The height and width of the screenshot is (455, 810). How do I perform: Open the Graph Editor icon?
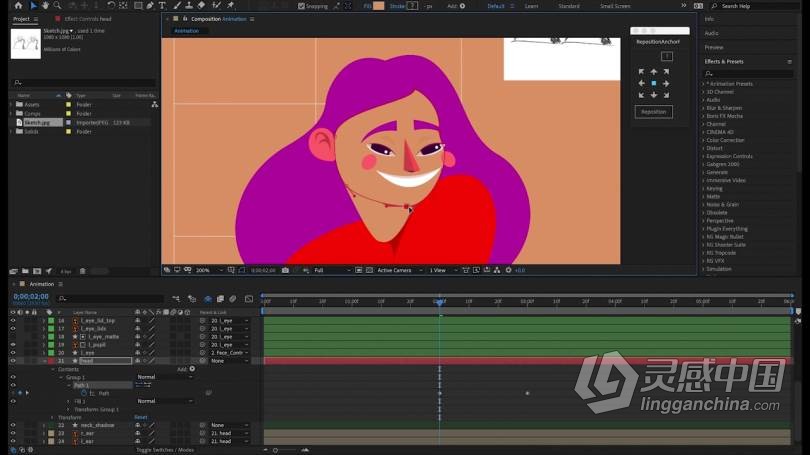coord(249,299)
